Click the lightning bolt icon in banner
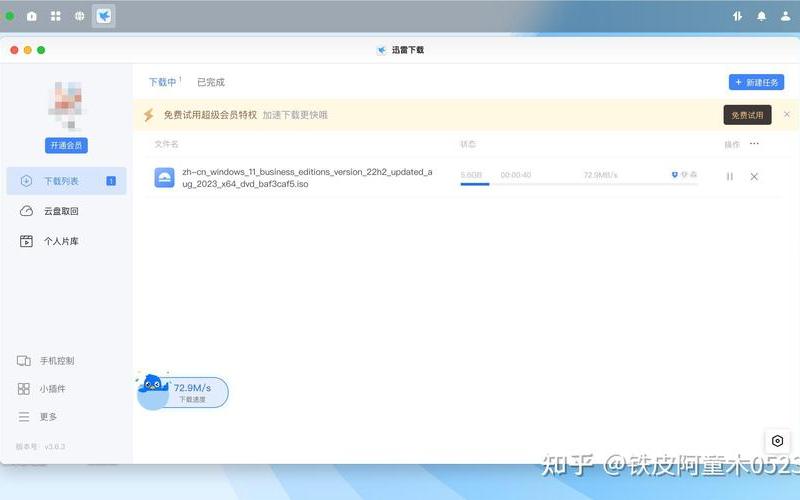The width and height of the screenshot is (800, 500). pos(148,115)
